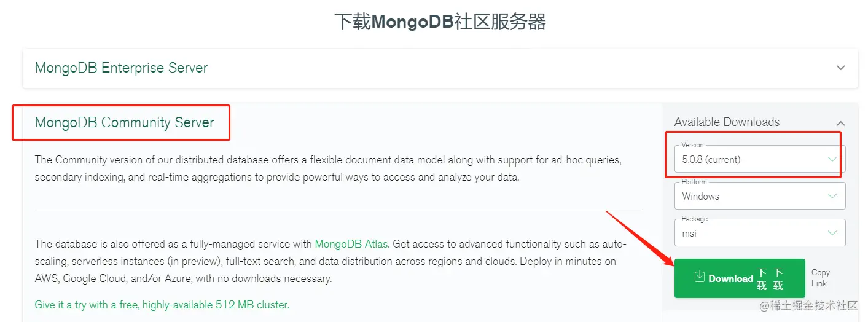868x322 pixels.
Task: Open the free 512 MB cluster link
Action: point(162,305)
